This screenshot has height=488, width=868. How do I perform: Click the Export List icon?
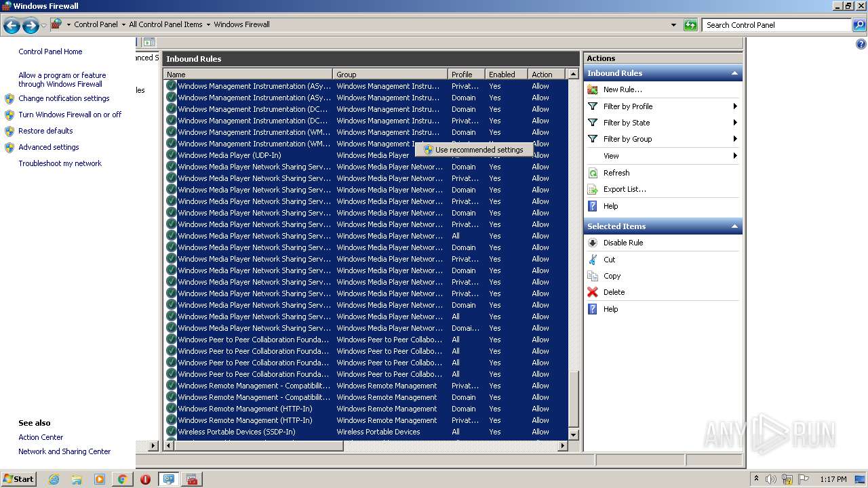[x=593, y=189]
